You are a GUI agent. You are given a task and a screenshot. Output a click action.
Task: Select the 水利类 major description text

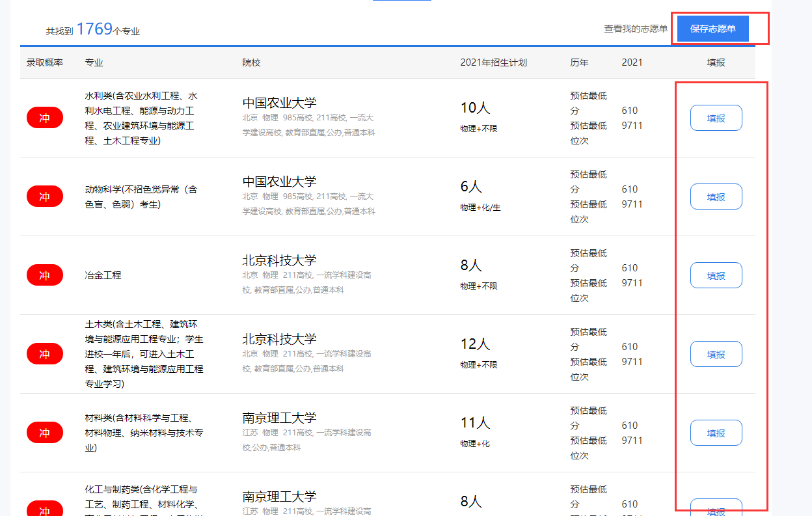point(142,118)
